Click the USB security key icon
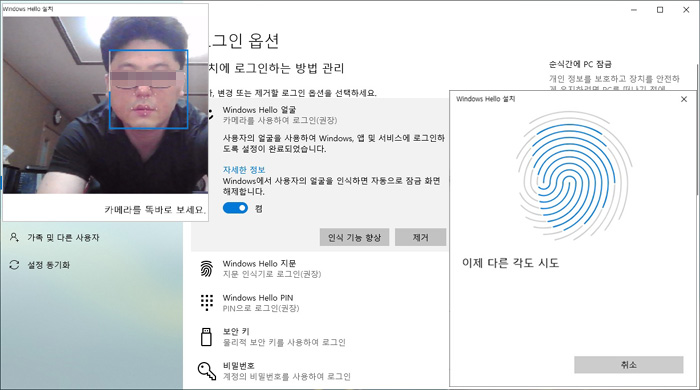Viewport: 700px width, 390px height. [206, 337]
